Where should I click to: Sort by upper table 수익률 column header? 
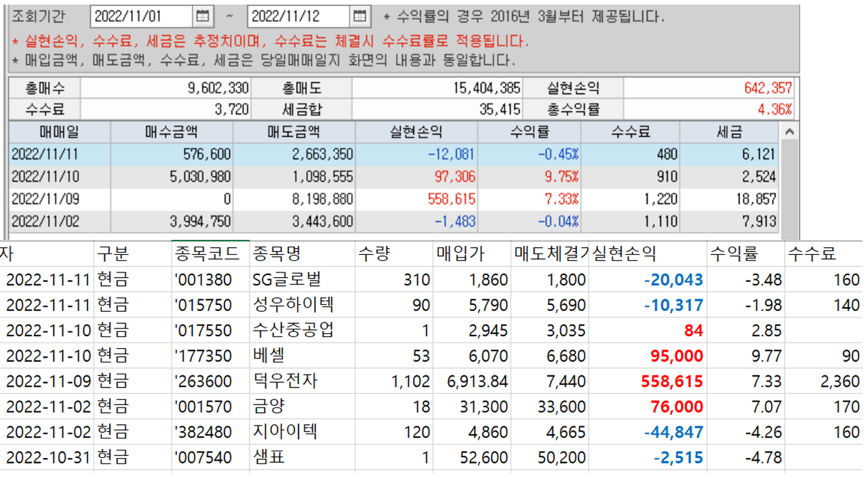(x=530, y=131)
